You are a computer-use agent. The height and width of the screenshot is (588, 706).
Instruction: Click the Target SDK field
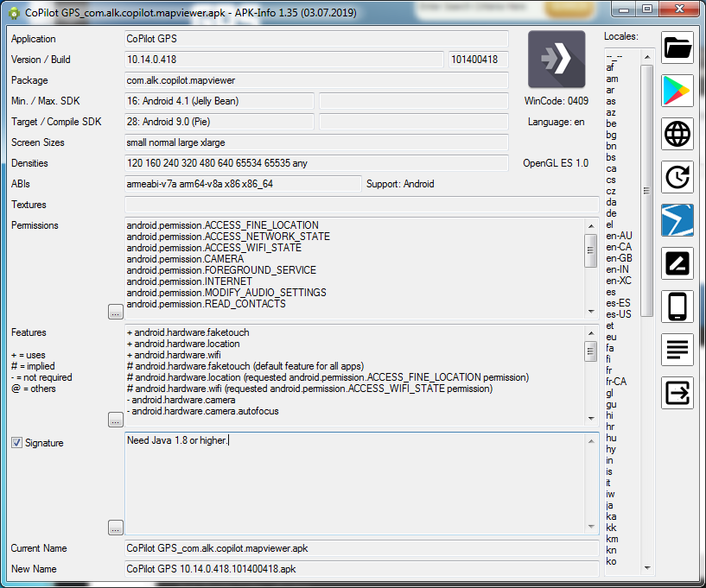219,122
